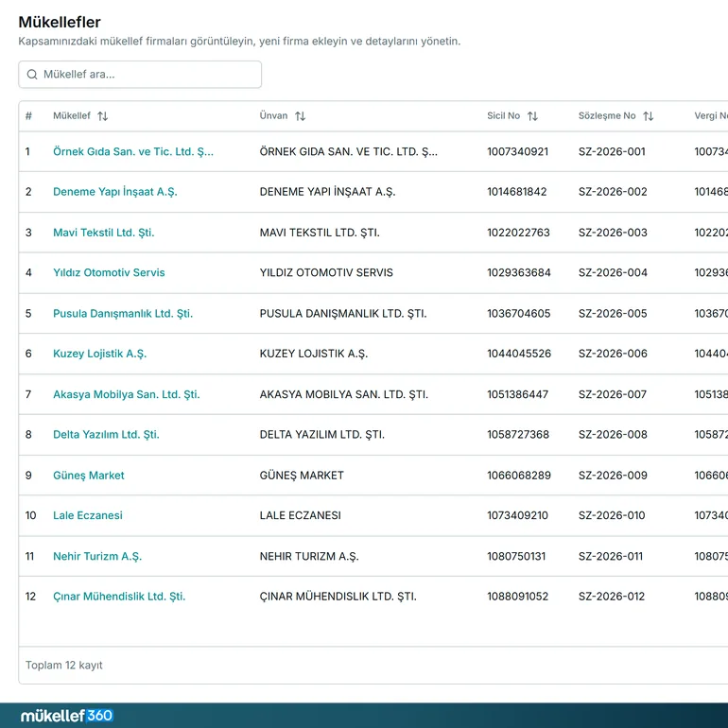
Task: Open Örnek Gıda San. ve Tic. Ltd. link
Action: point(132,152)
